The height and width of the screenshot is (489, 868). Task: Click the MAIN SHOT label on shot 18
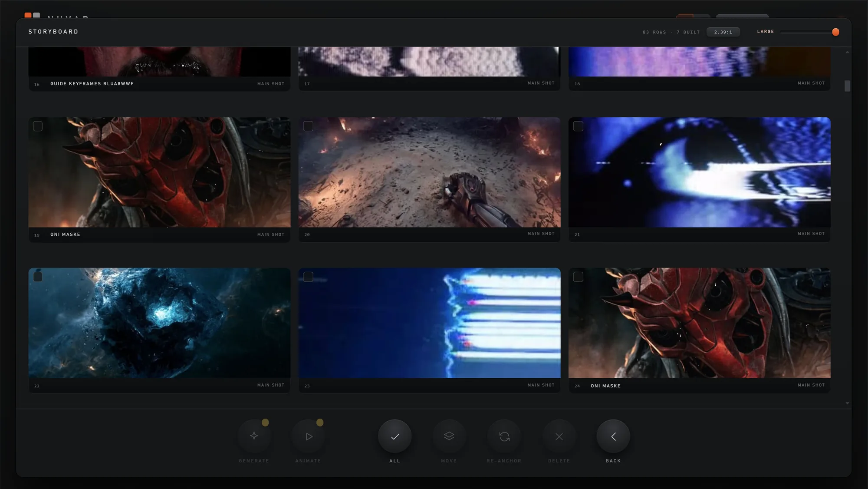point(811,83)
